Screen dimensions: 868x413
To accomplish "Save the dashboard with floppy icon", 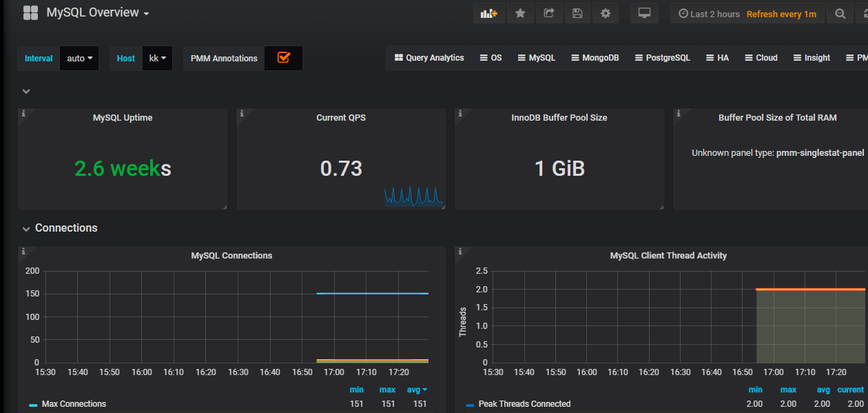I will pos(577,14).
